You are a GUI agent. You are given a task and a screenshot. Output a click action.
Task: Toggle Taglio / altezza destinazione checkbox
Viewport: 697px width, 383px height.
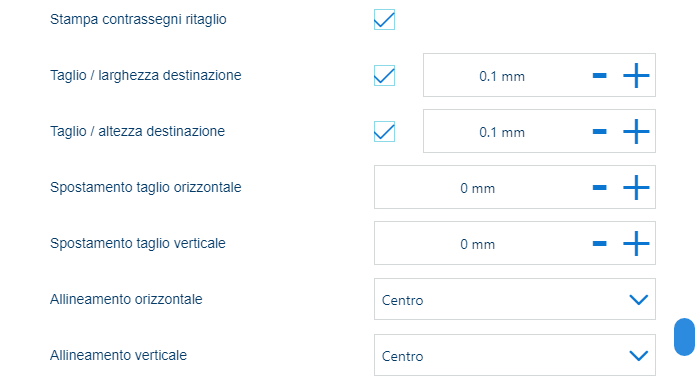coord(385,132)
